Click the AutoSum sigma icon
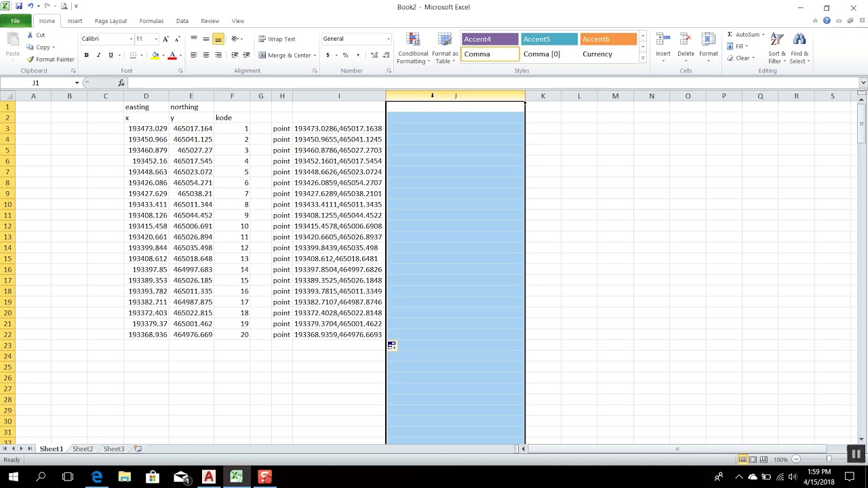The width and height of the screenshot is (868, 488). 730,35
